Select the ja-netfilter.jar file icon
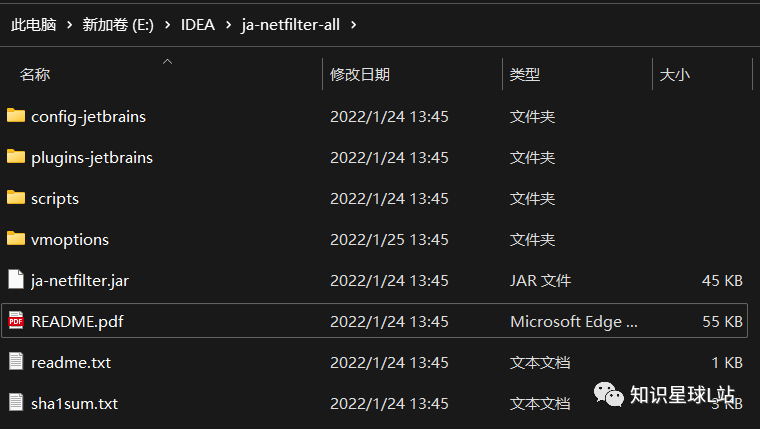The height and width of the screenshot is (429, 760). coord(16,279)
